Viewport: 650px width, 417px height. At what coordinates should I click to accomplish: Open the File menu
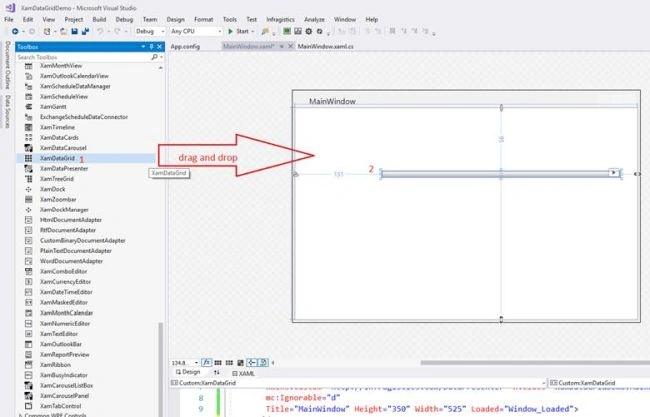(x=9, y=19)
